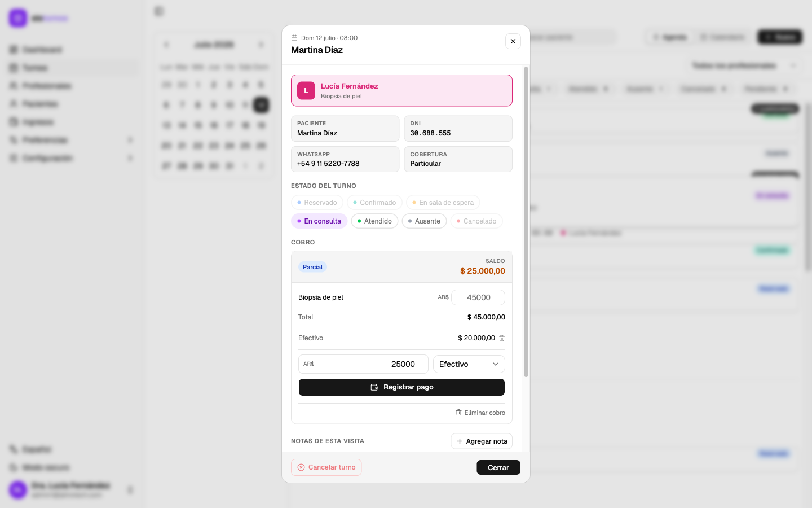Click the Cerrar button
The height and width of the screenshot is (508, 812).
coord(498,467)
